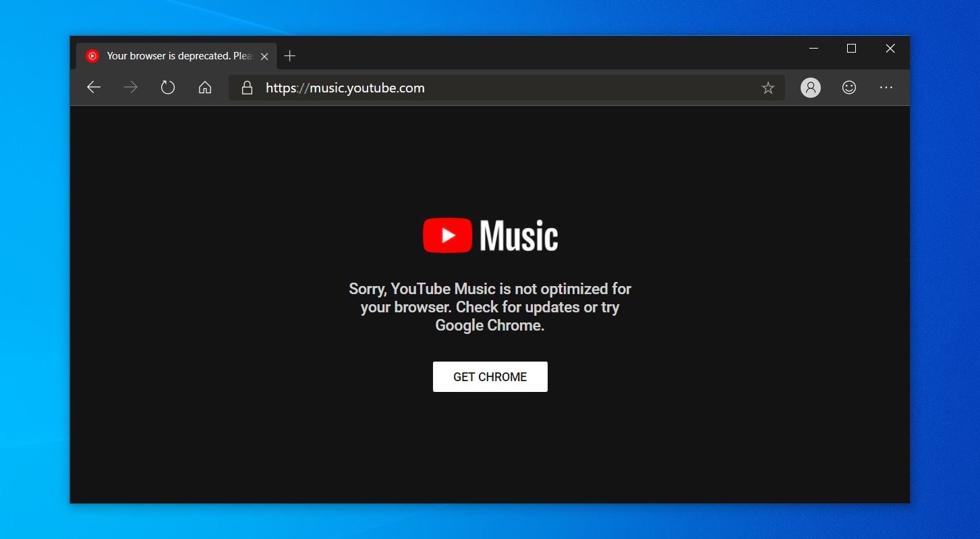Add this page to favorites star
Image resolution: width=980 pixels, height=539 pixels.
pyautogui.click(x=768, y=88)
